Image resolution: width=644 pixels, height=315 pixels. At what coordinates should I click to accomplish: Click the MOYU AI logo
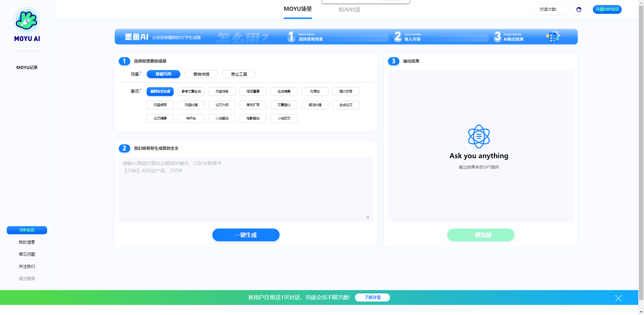[27, 25]
